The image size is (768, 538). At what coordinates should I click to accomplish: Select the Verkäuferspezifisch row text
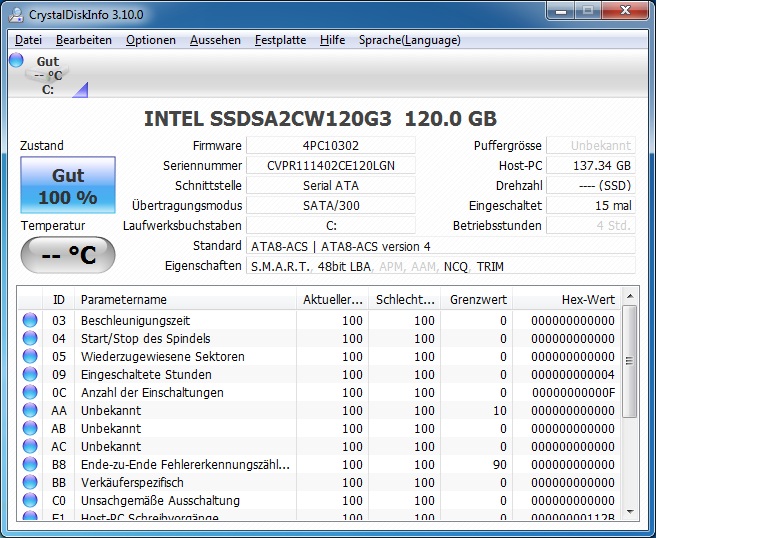[132, 483]
